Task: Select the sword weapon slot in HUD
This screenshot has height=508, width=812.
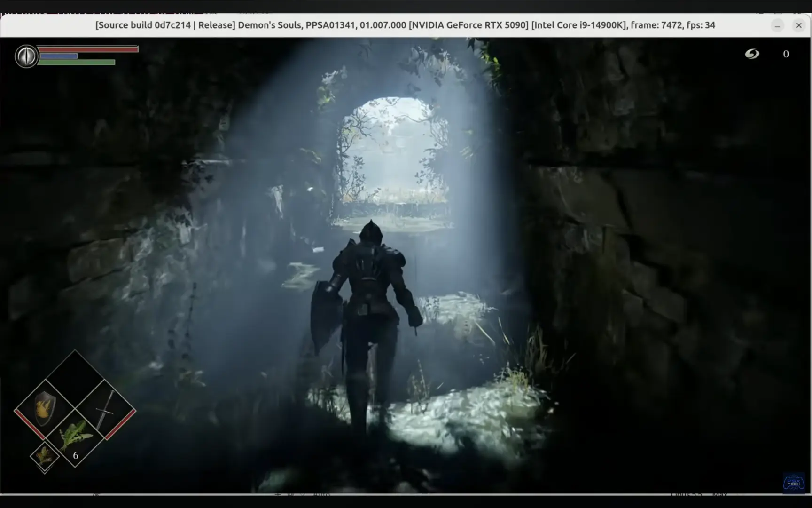Action: click(106, 410)
